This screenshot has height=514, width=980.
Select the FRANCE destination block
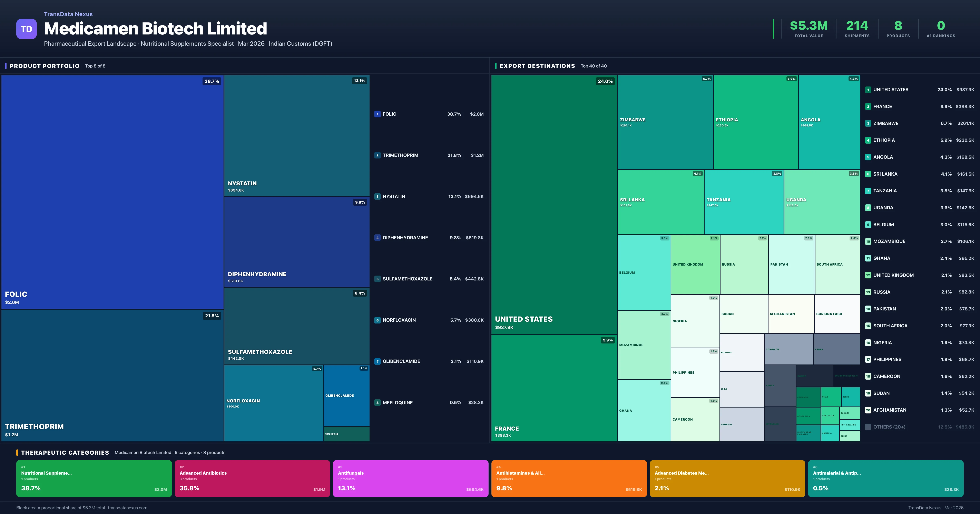coord(554,388)
